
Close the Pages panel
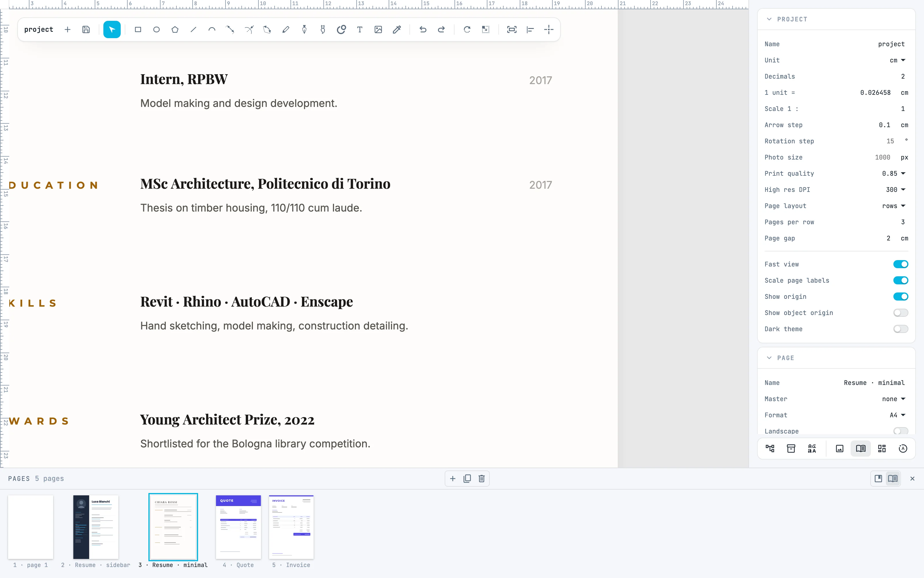point(912,479)
